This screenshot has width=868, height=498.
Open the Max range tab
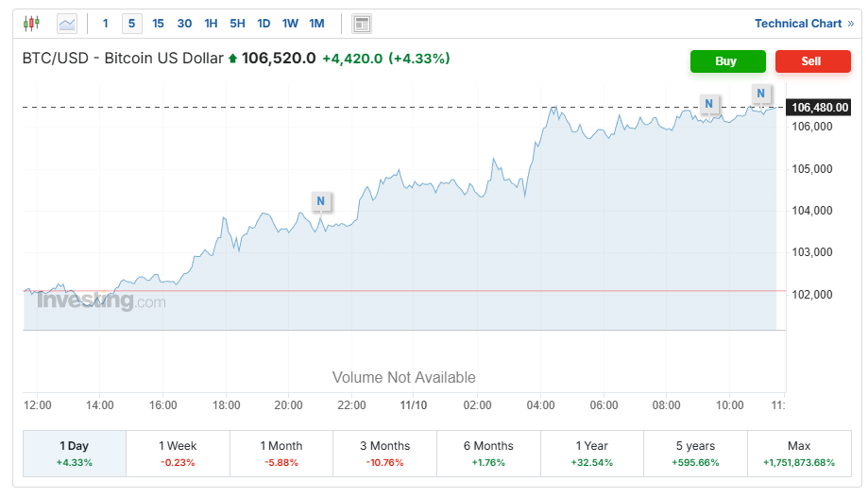point(799,454)
